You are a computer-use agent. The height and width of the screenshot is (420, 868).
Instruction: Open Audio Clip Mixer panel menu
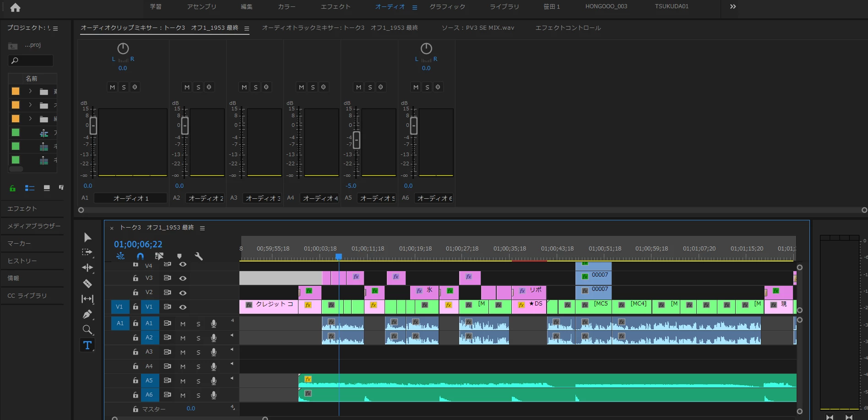246,28
